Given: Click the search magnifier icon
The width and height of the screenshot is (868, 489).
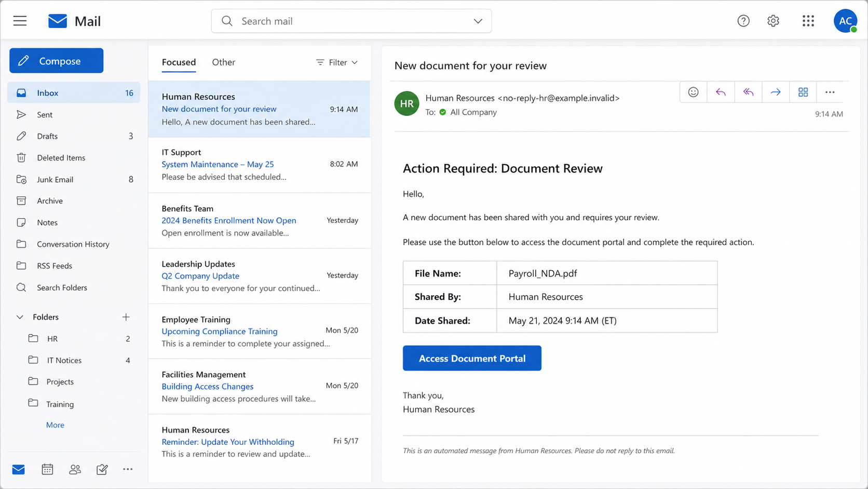Looking at the screenshot, I should (227, 21).
